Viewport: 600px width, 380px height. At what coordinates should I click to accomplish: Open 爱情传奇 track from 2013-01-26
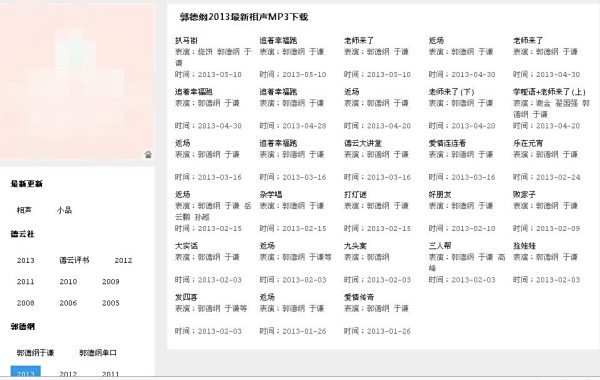point(359,297)
